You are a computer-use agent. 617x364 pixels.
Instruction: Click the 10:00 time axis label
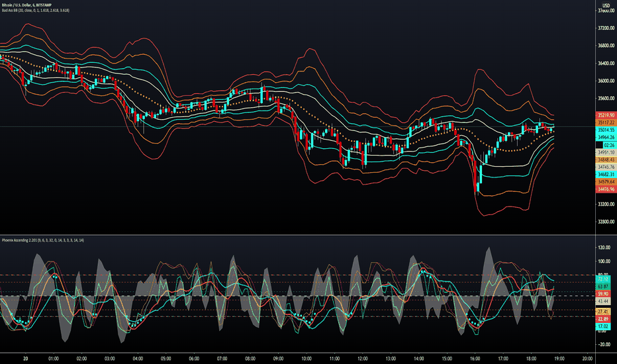307,359
